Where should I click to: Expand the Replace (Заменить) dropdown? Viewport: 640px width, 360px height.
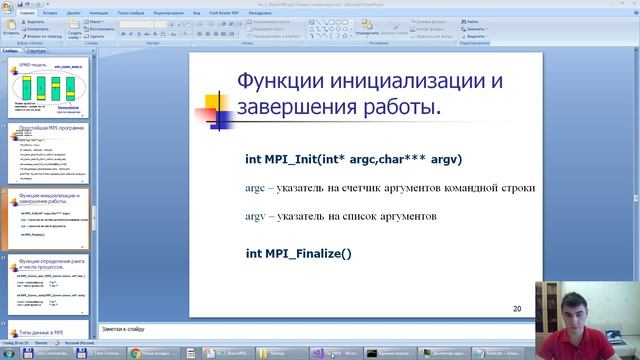coord(474,29)
